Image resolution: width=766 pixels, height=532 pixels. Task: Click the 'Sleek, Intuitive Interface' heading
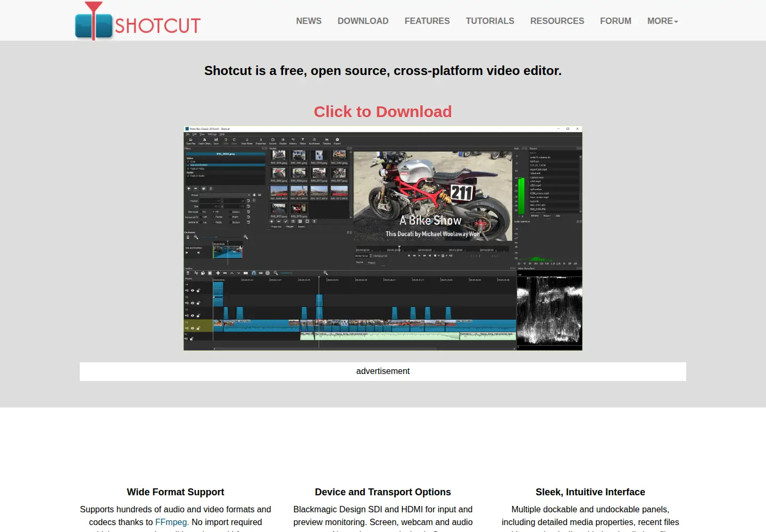[x=590, y=492]
